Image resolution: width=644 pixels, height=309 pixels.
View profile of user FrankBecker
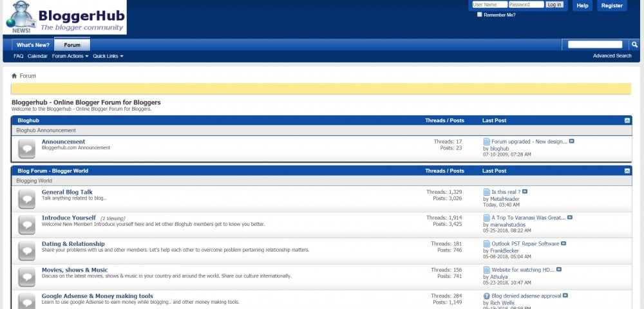coord(504,250)
